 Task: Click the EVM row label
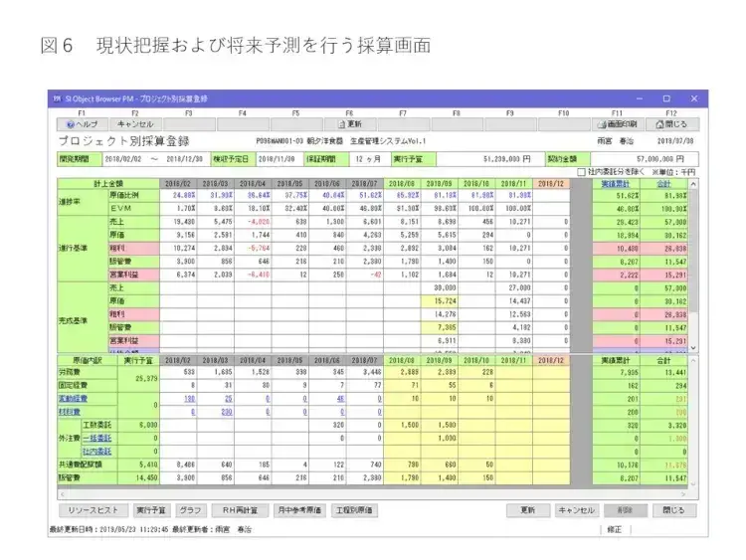[134, 209]
